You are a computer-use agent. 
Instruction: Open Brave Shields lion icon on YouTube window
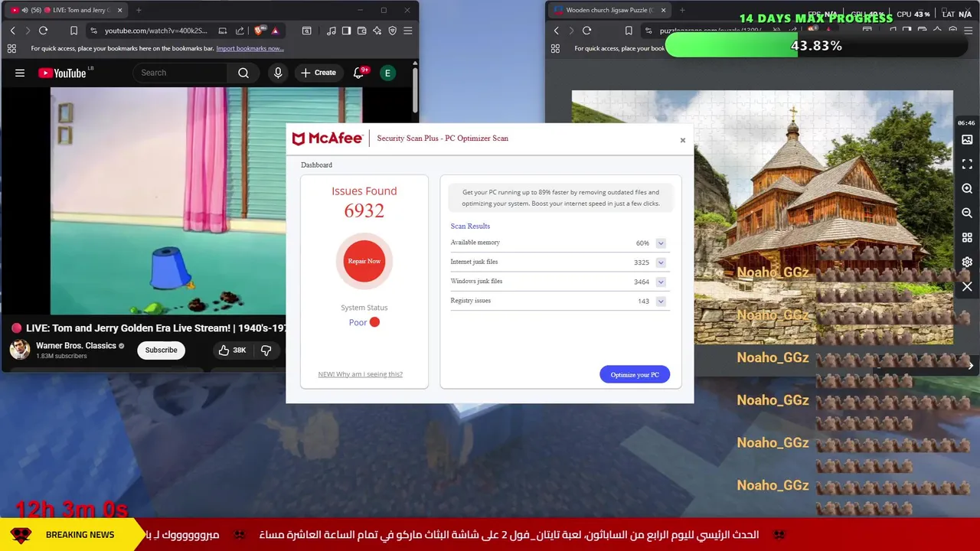[x=259, y=31]
